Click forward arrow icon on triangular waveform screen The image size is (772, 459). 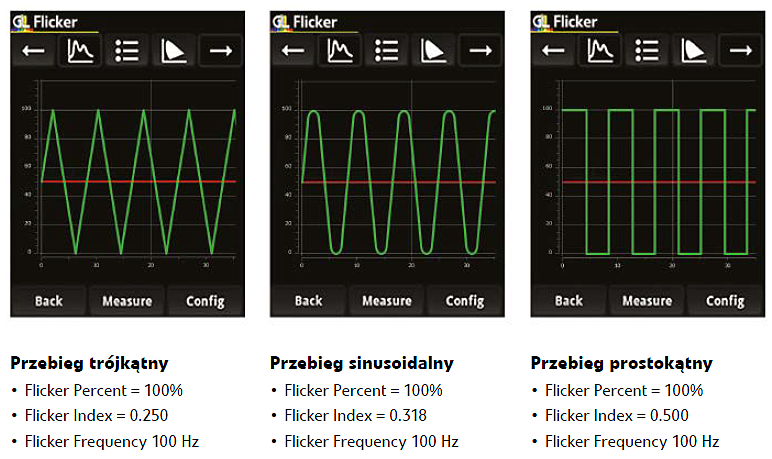(x=220, y=51)
